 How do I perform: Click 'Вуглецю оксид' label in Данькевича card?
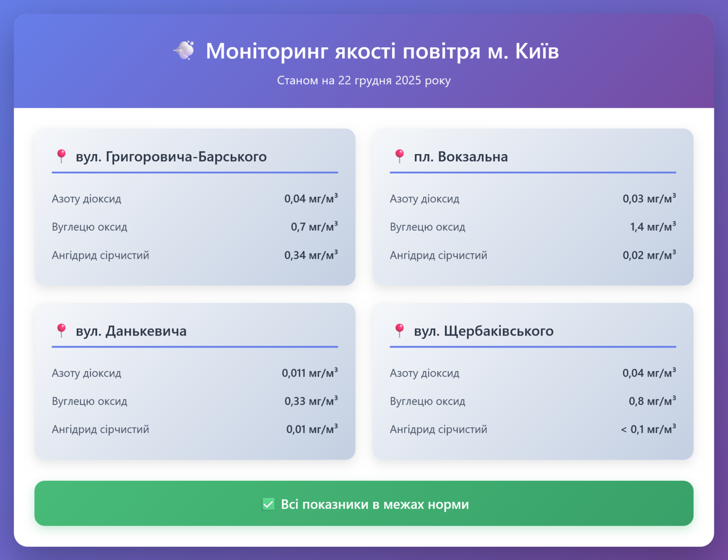pos(90,401)
